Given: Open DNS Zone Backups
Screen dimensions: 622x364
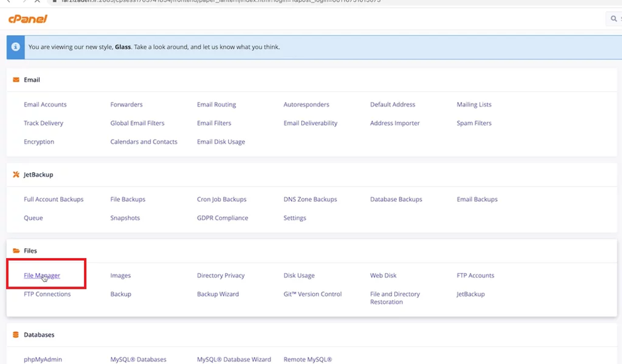Looking at the screenshot, I should click(x=310, y=199).
